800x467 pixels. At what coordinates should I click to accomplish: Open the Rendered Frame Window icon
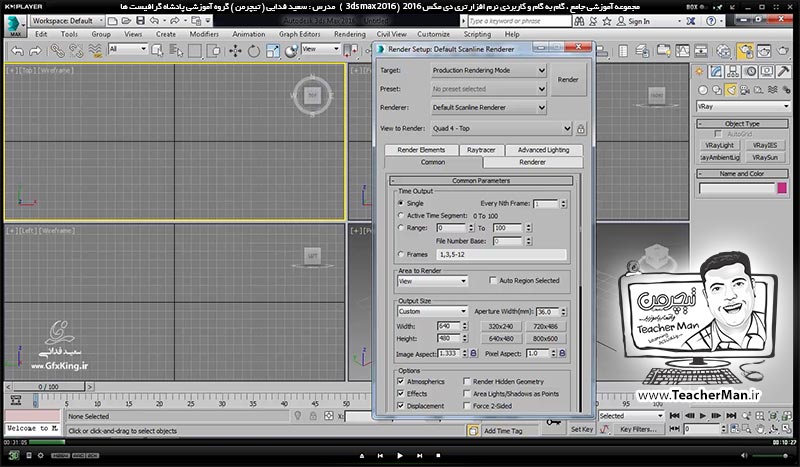pyautogui.click(x=764, y=51)
